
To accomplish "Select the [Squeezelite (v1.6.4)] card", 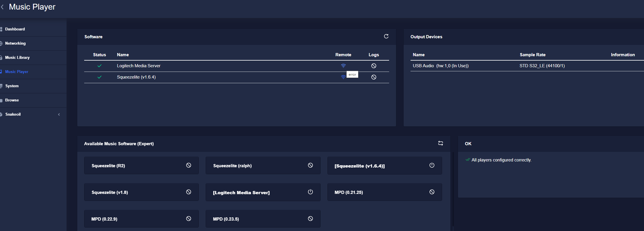I will 384,165.
